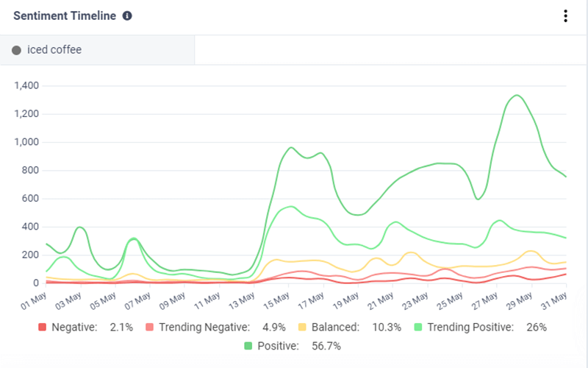
Task: Click the grey dot beside iced coffee
Action: pyautogui.click(x=16, y=51)
